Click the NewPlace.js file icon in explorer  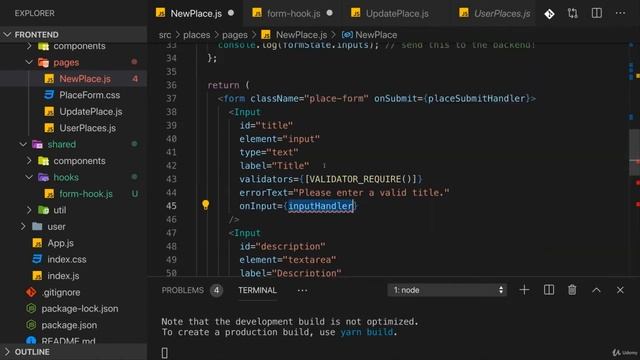(x=49, y=79)
